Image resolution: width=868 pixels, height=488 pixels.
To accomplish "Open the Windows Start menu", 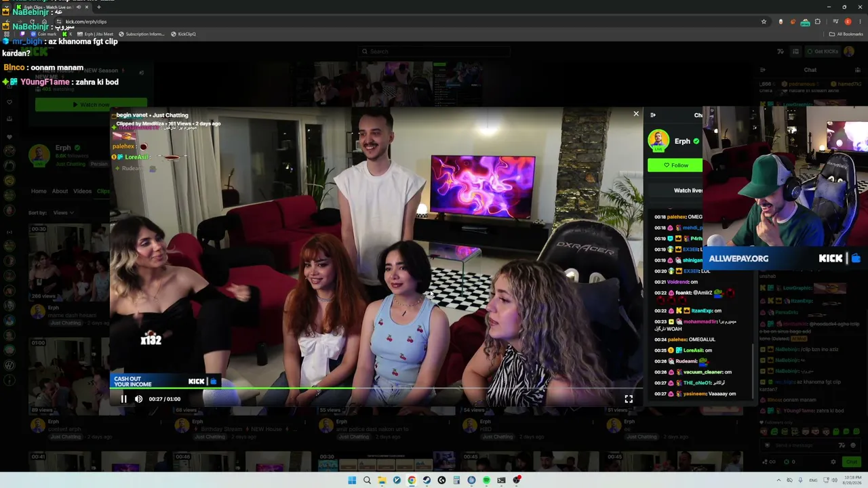I will pyautogui.click(x=352, y=481).
